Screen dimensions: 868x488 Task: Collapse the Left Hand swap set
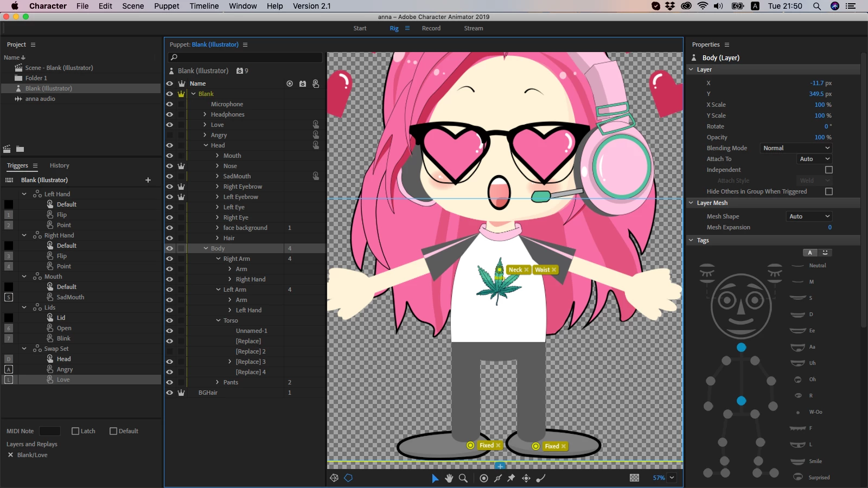[x=24, y=194]
